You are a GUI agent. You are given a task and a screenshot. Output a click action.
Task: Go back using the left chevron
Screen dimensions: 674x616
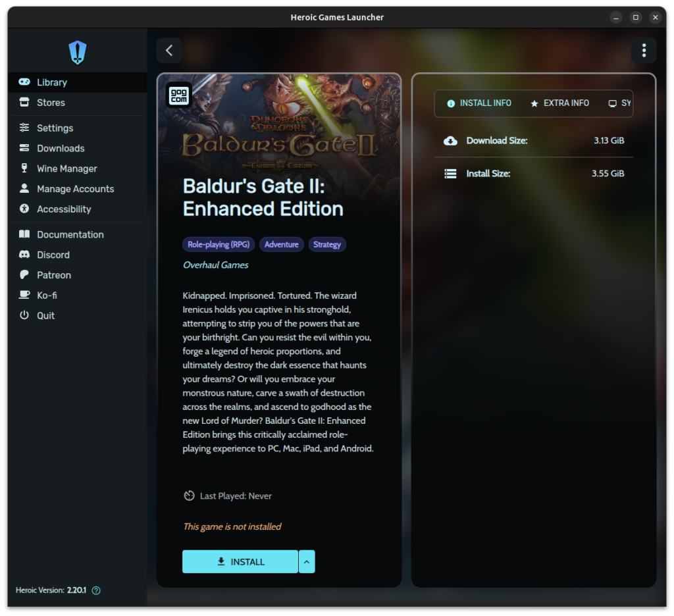pyautogui.click(x=169, y=51)
